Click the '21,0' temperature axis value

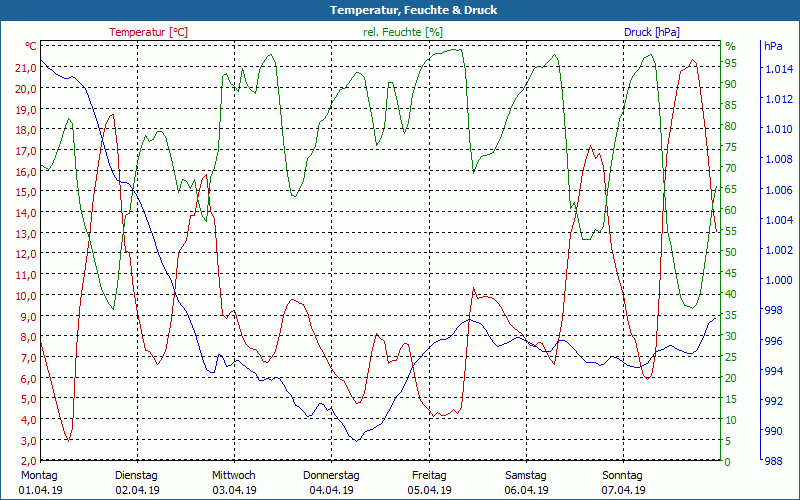26,67
